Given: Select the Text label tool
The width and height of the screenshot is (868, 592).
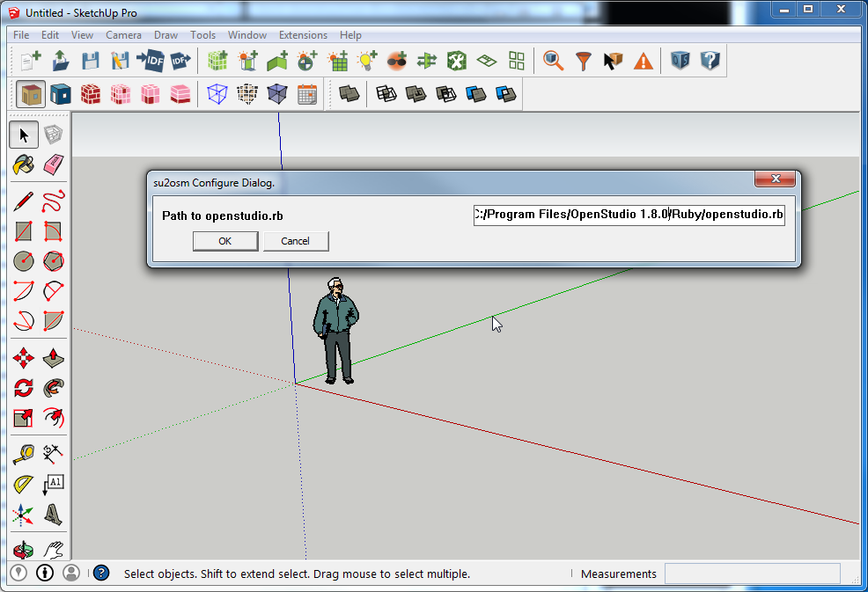Looking at the screenshot, I should coord(53,484).
